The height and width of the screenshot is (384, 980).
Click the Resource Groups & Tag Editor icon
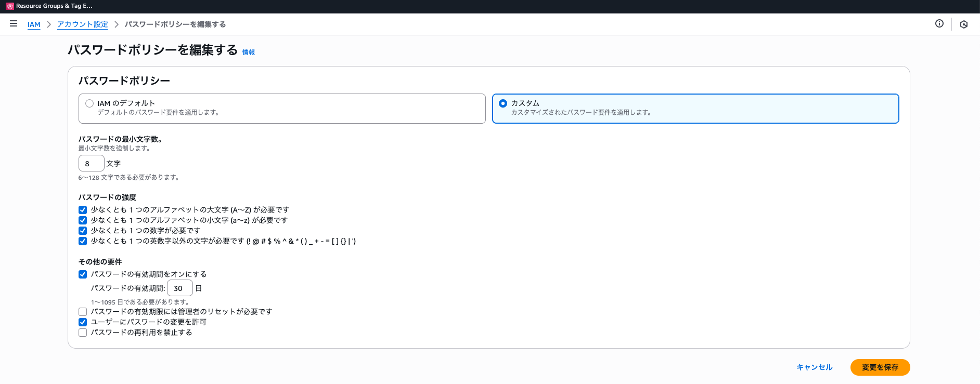pyautogui.click(x=10, y=6)
